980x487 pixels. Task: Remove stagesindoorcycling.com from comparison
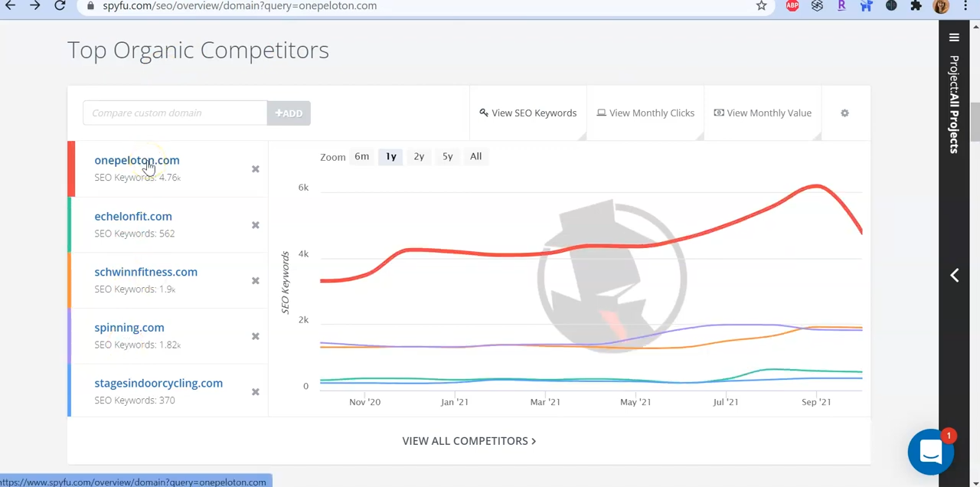(x=256, y=392)
